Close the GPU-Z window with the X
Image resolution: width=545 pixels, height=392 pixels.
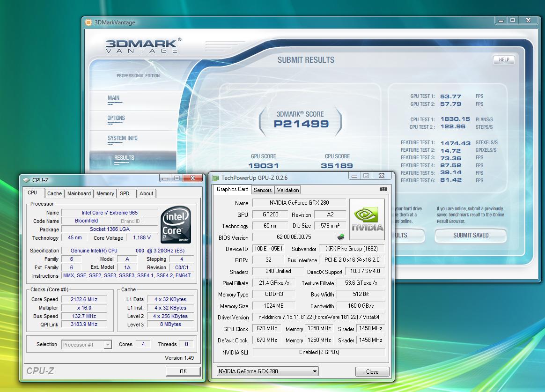(x=382, y=176)
